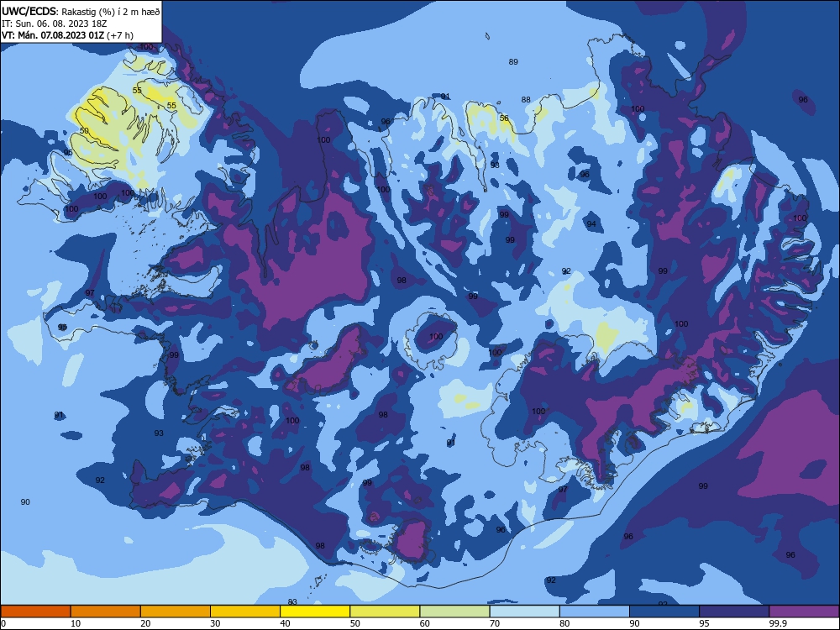
Task: Click the 'UWC/ECDS: Rakastig (%) í 2 m hæð' title
Action: click(x=81, y=11)
